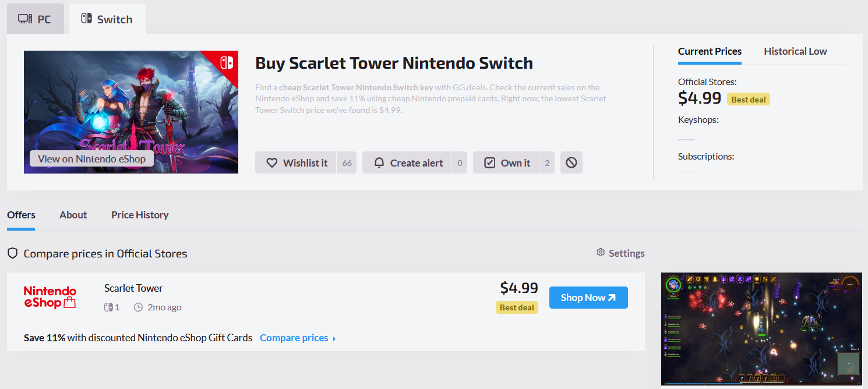The width and height of the screenshot is (868, 389).
Task: Click the shield icon beside Compare prices heading
Action: pyautogui.click(x=12, y=253)
